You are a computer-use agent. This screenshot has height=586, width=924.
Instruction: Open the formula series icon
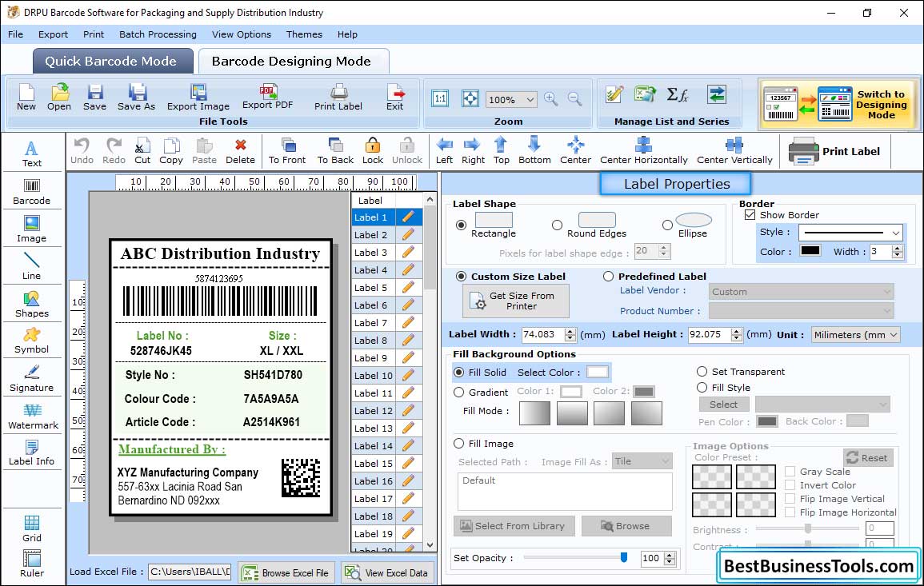pos(677,95)
